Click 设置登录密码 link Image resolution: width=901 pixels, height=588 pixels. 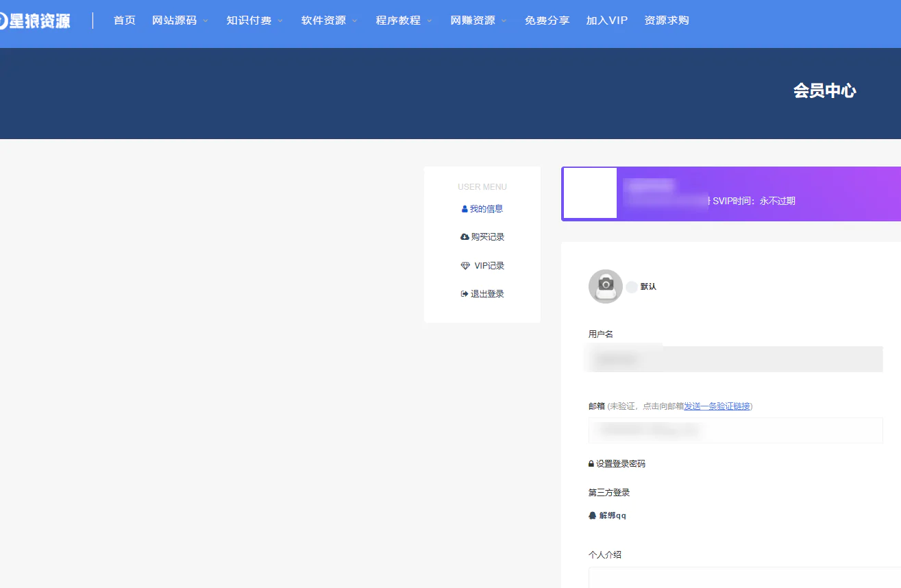click(x=621, y=464)
